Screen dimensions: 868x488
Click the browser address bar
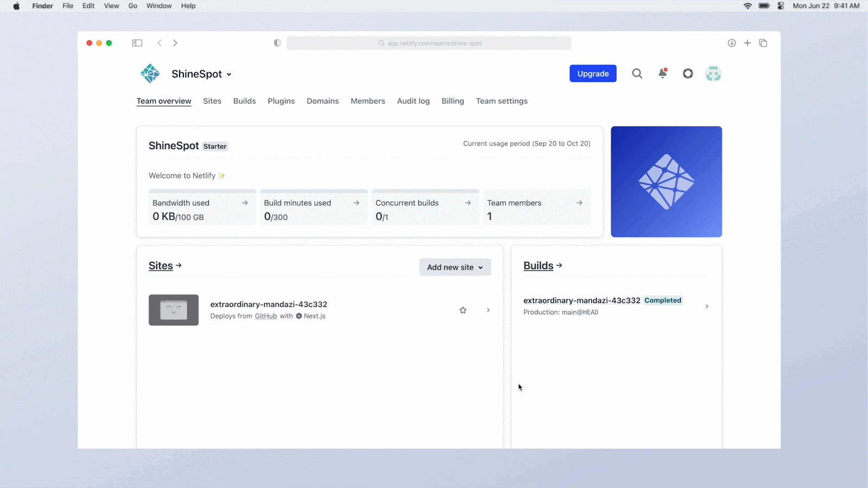429,43
